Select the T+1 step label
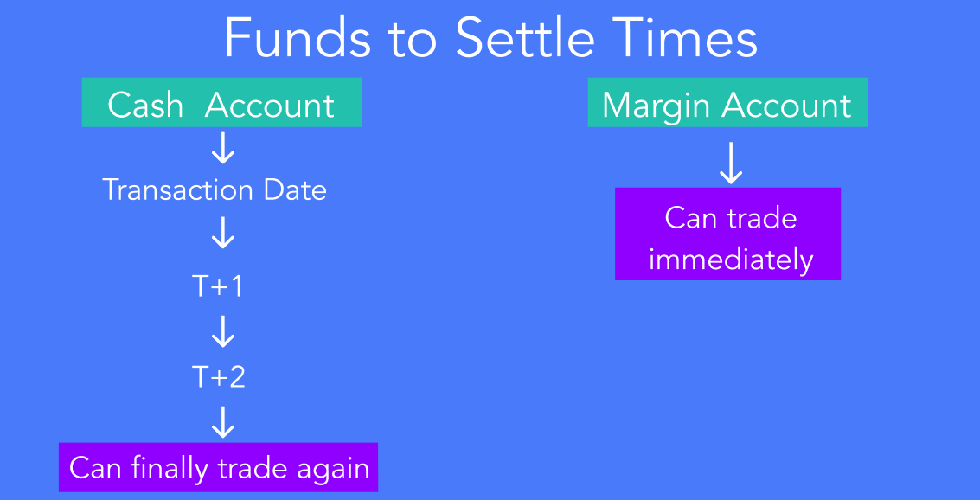Screen dimensions: 980x500 pos(217,286)
